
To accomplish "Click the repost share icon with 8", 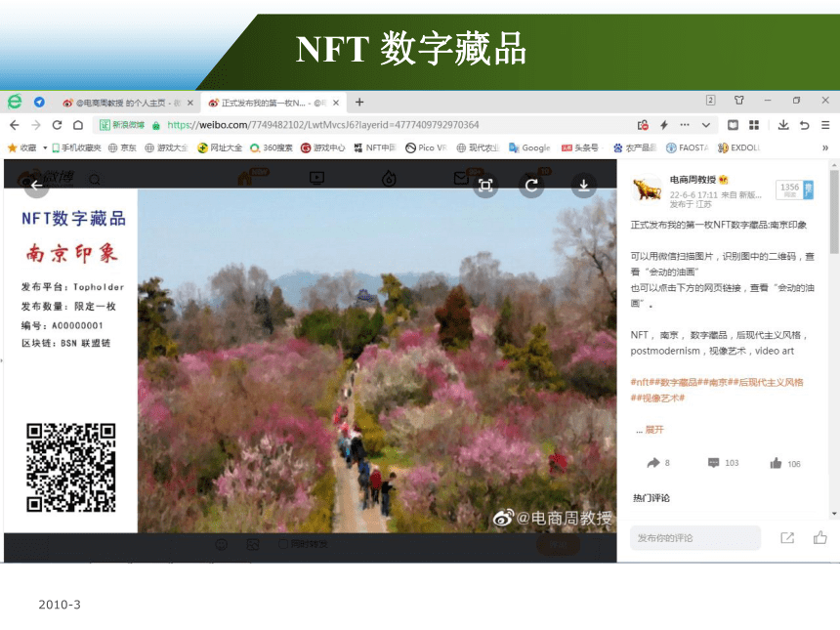I will pos(658,463).
